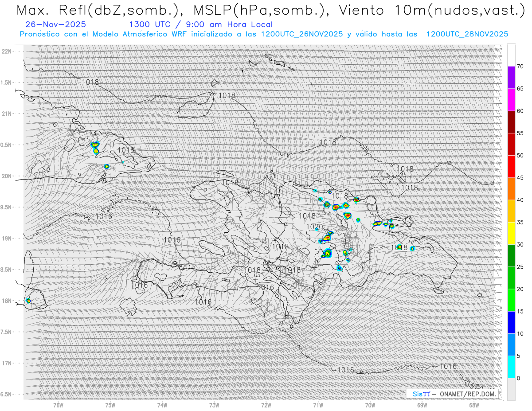532x411 pixels.
Task: Click the '71W' longitude axis label
Action: coord(318,405)
